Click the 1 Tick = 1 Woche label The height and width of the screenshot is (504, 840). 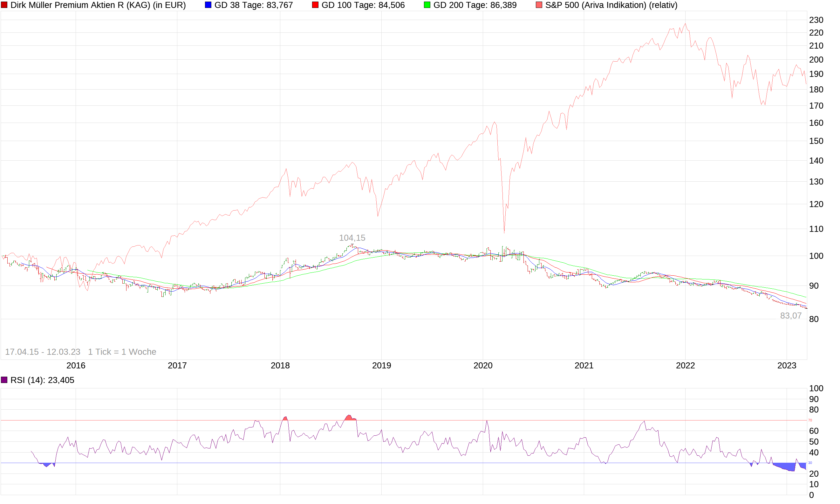tap(122, 352)
